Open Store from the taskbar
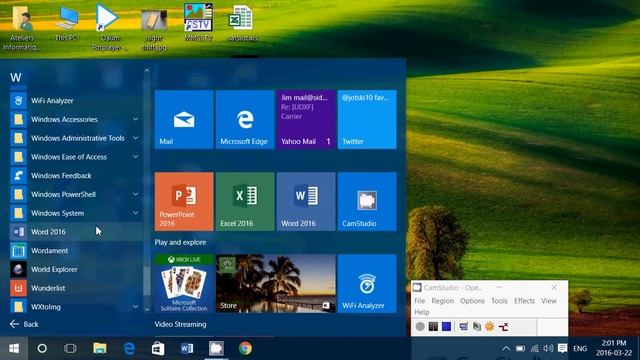 158,348
